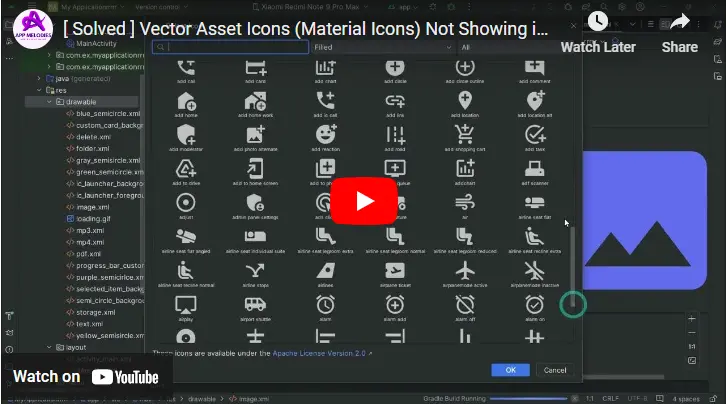
Task: Select the add location alt icon
Action: point(535,101)
